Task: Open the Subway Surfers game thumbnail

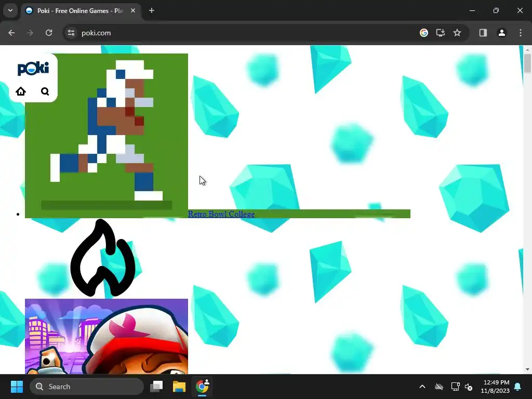Action: pyautogui.click(x=107, y=336)
